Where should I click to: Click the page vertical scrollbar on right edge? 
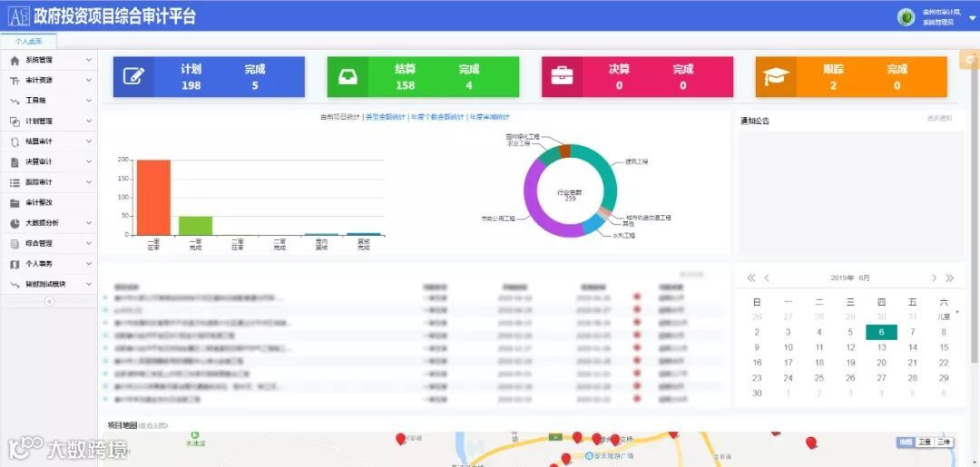point(975,212)
